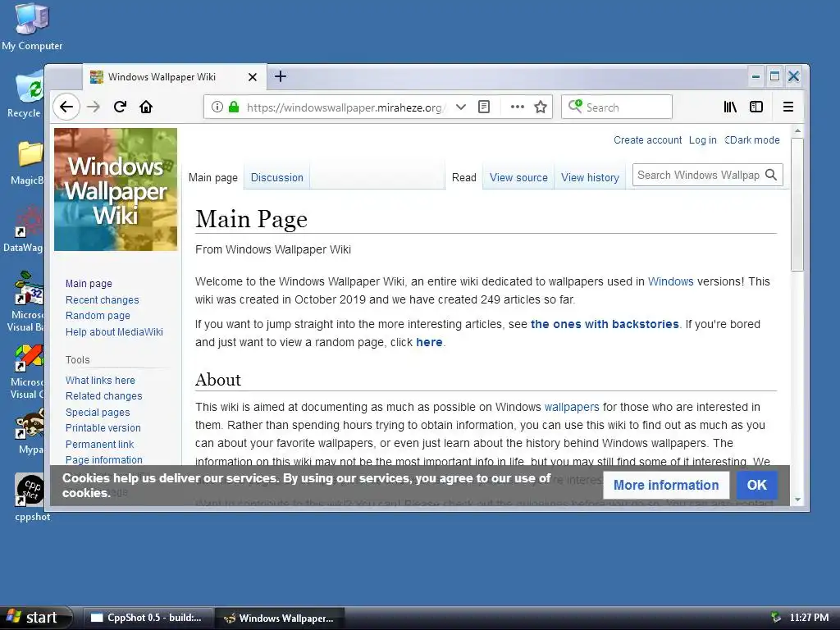840x630 pixels.
Task: Open Help about MediaWiki link
Action: 114,331
